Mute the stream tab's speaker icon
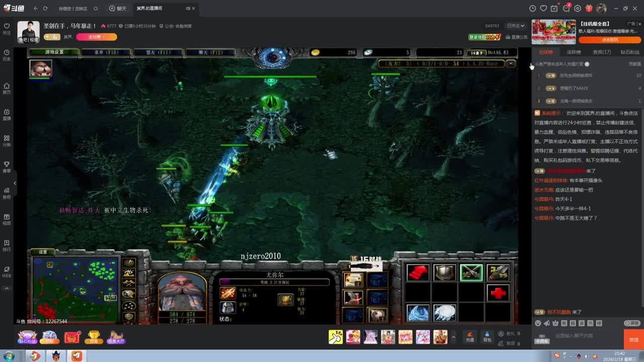 coord(188,9)
